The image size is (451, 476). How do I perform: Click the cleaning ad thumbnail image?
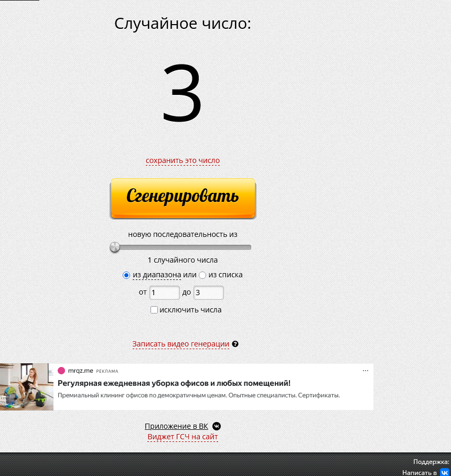click(x=27, y=387)
